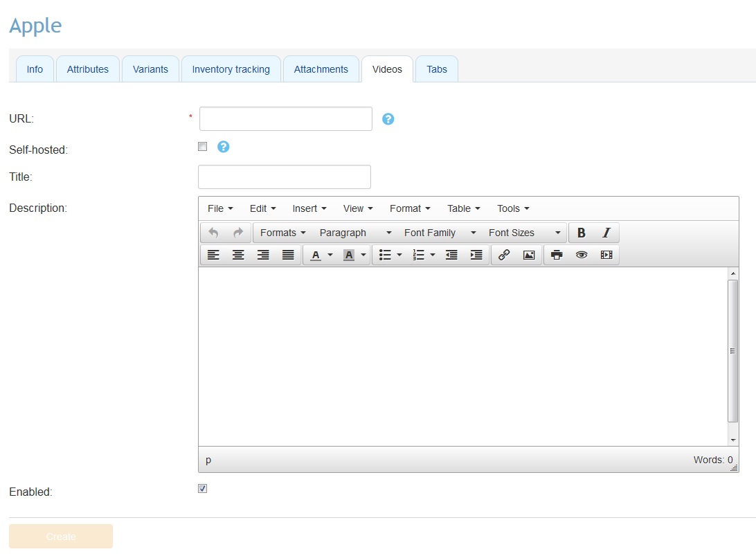Select the Videos tab
This screenshot has width=756, height=556.
pyautogui.click(x=387, y=69)
